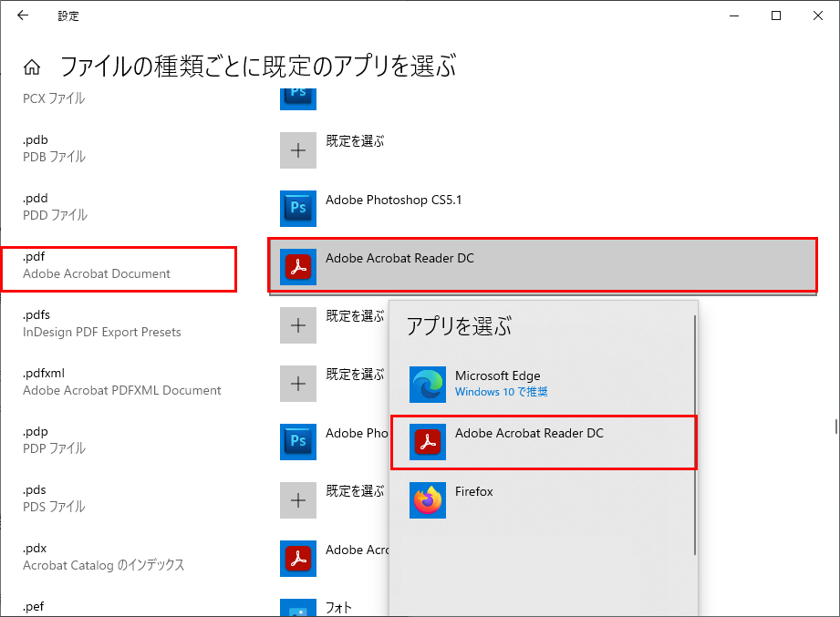Go back with the arrow button
840x617 pixels.
pyautogui.click(x=23, y=15)
